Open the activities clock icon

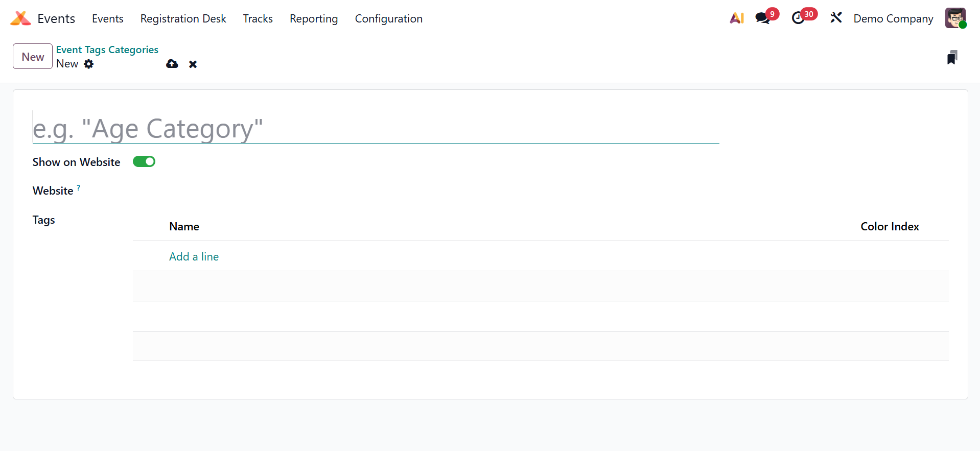(798, 18)
